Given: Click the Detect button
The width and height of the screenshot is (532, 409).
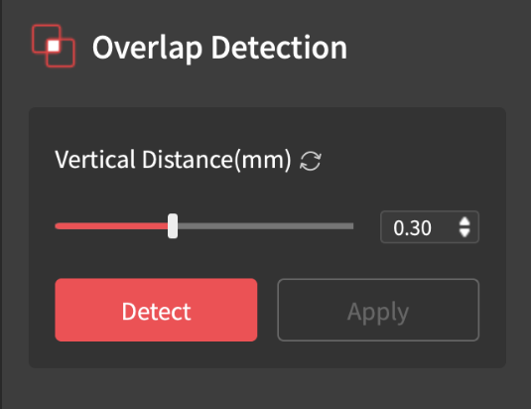Looking at the screenshot, I should coord(156,310).
